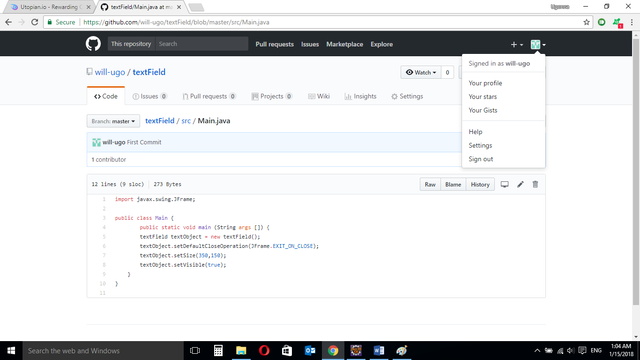Open the First Commit message link
This screenshot has height=360, width=640.
click(144, 142)
